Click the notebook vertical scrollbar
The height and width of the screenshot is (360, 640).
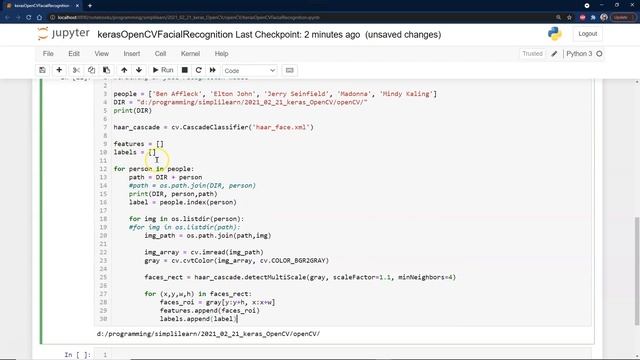(637, 271)
